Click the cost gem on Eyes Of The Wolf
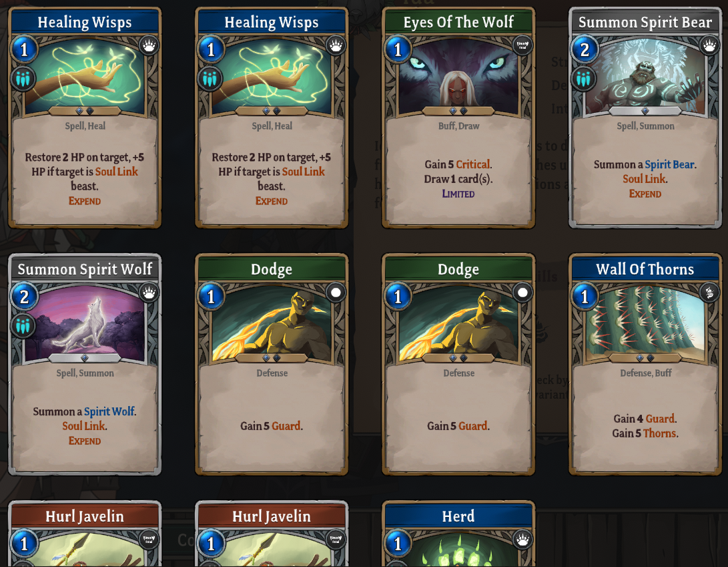728x567 pixels. (x=398, y=49)
